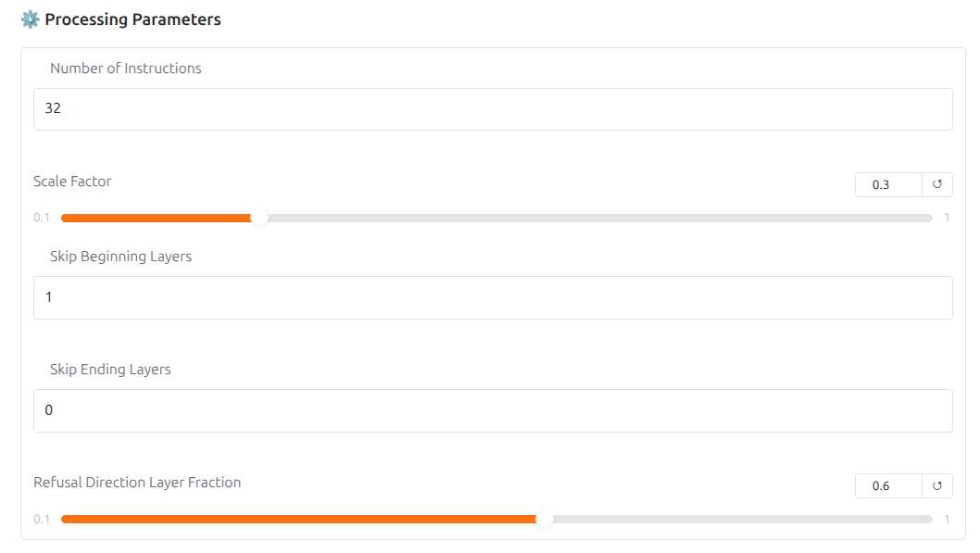The image size is (980, 553).
Task: Click the Scale Factor slider handle
Action: point(260,218)
